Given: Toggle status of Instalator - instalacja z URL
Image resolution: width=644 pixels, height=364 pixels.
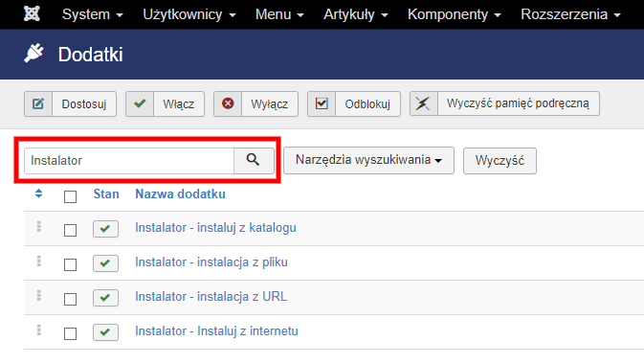Looking at the screenshot, I should click(x=105, y=298).
